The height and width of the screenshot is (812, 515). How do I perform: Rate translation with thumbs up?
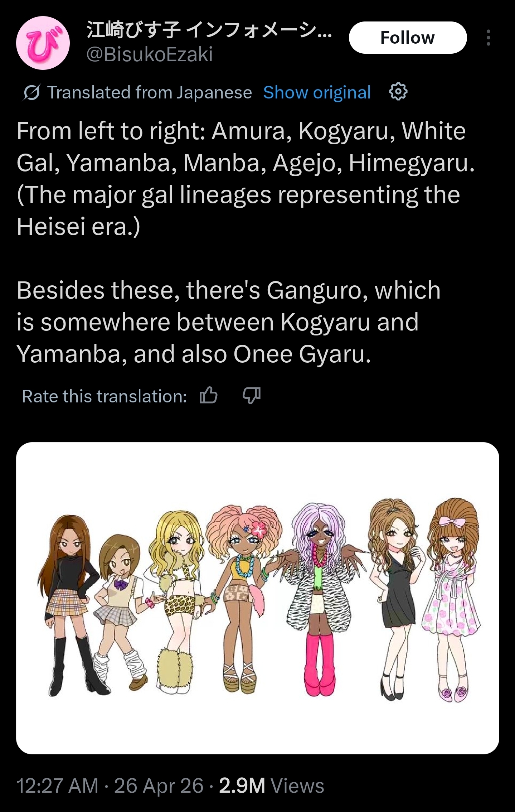point(209,396)
